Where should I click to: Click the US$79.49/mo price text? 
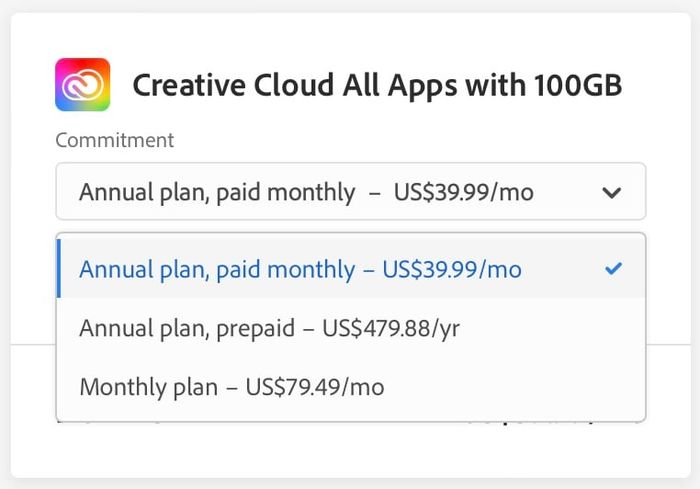[315, 387]
